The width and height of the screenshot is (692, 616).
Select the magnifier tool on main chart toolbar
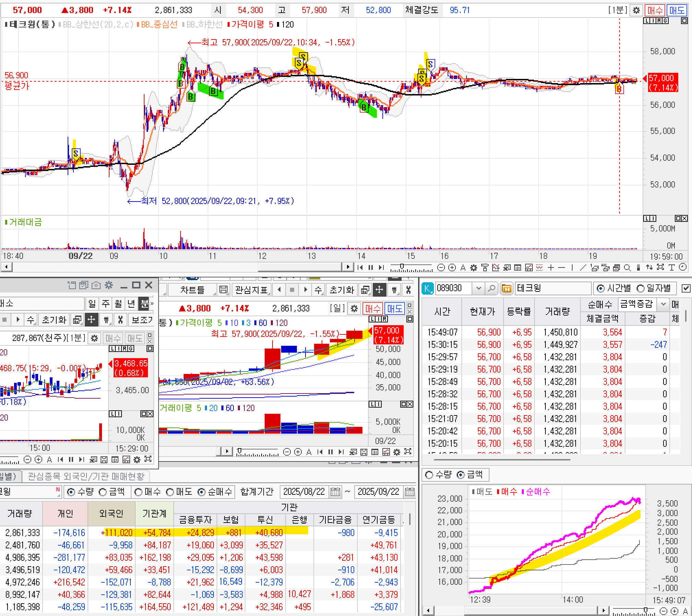(x=627, y=267)
